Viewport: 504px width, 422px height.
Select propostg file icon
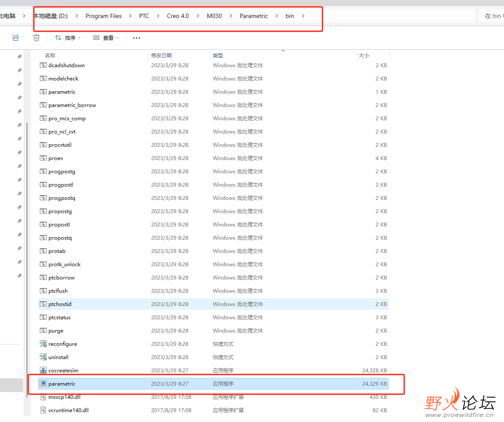(x=43, y=211)
